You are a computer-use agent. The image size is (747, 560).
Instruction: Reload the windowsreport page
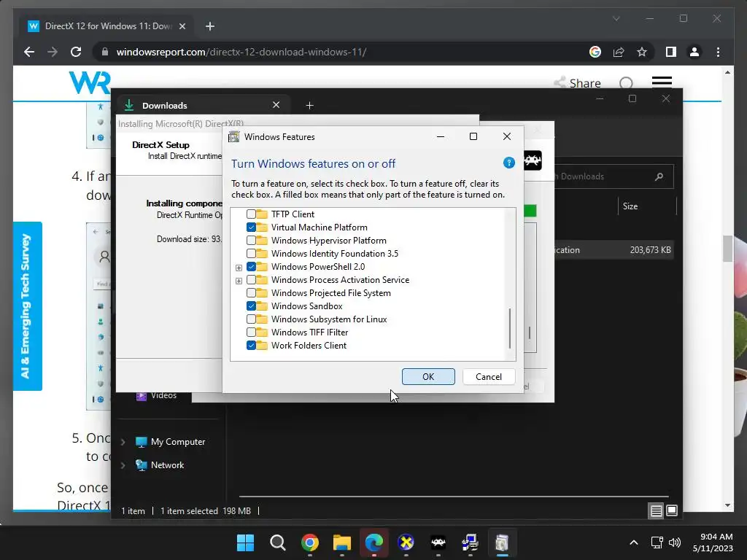76,52
